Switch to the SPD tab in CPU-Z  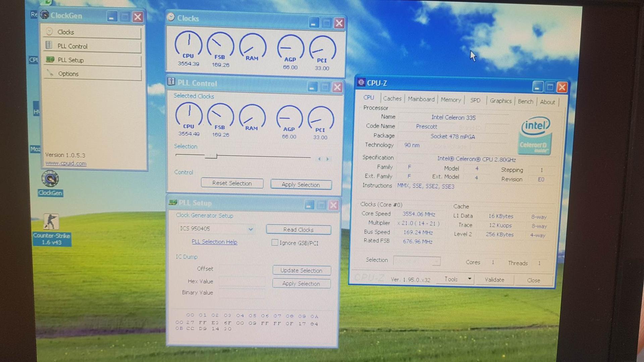coord(475,100)
